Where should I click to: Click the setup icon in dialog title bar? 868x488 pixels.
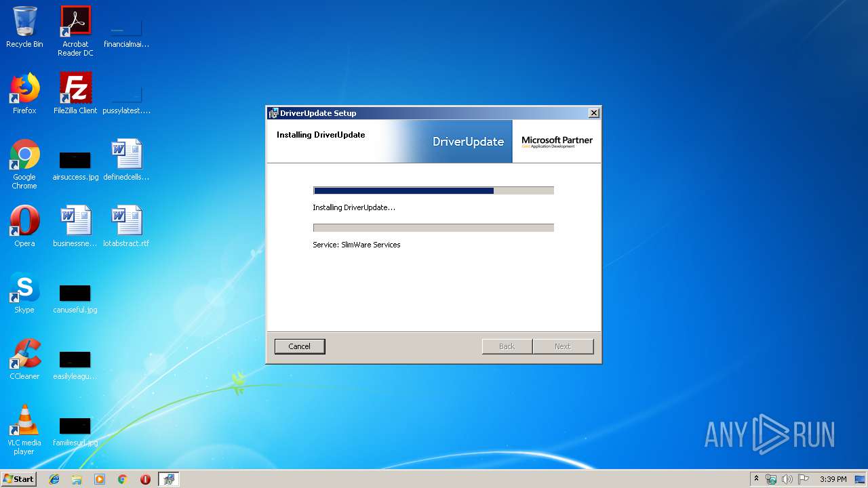(273, 113)
